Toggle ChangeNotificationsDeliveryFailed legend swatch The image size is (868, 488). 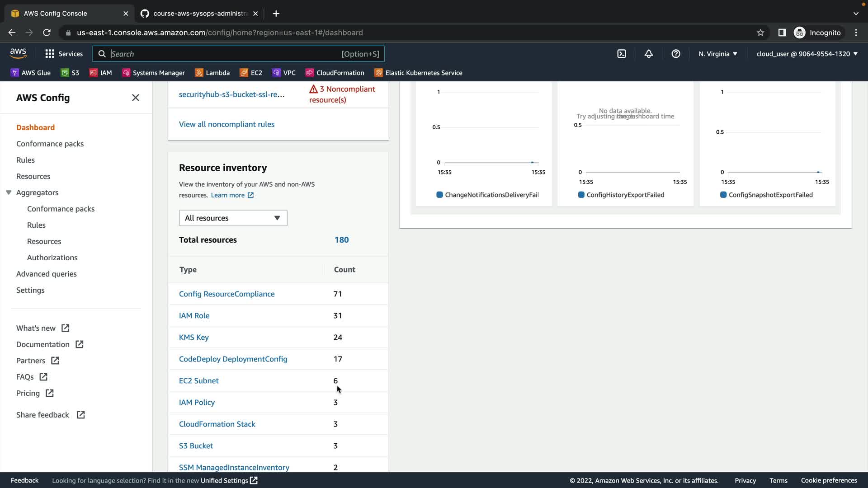click(439, 195)
